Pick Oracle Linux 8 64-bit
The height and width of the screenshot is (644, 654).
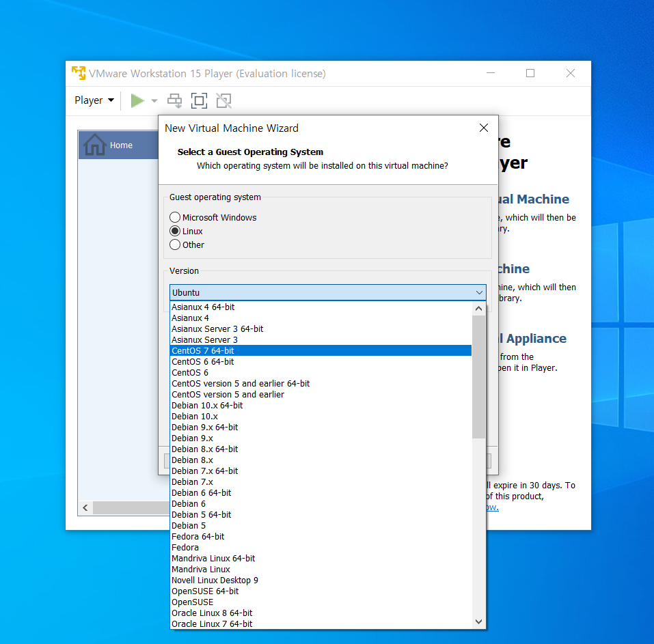pos(321,613)
